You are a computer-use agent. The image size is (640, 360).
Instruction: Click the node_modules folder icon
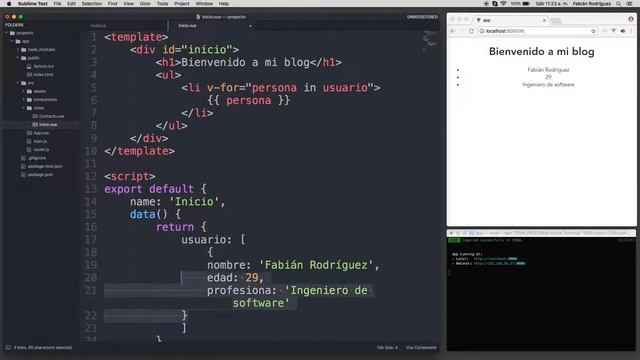24,50
